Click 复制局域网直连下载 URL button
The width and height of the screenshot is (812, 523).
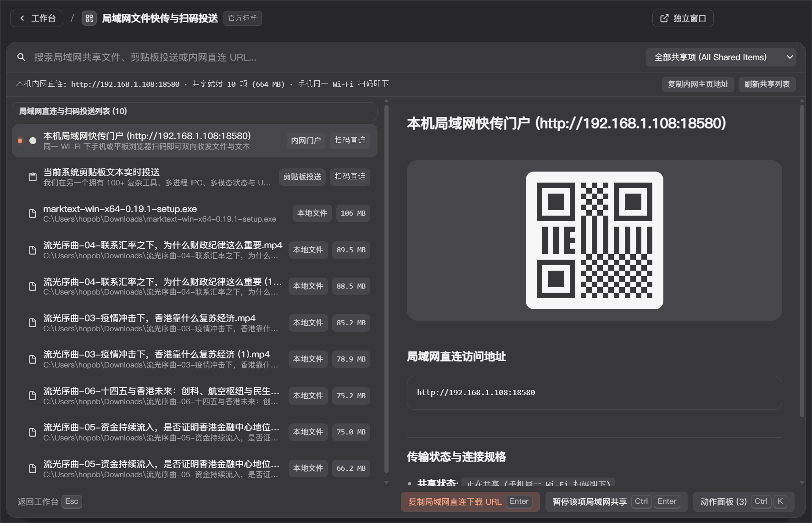[x=470, y=502]
